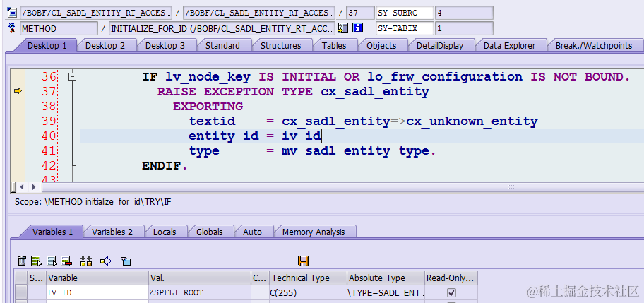Screen dimensions: 644x303
Task: Select the IV_ID variable cell
Action: click(97, 292)
